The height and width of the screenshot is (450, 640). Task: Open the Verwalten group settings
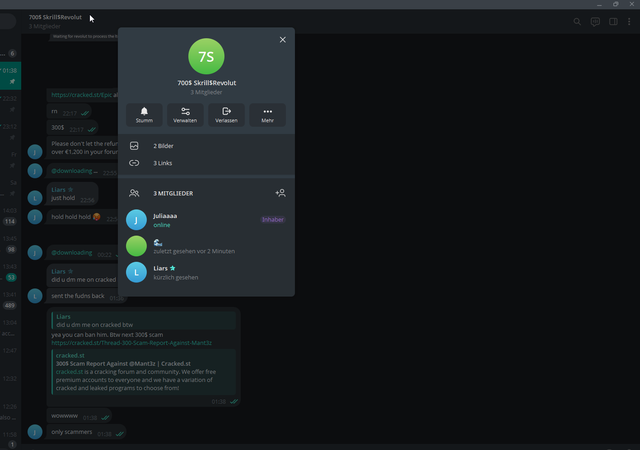click(x=185, y=115)
